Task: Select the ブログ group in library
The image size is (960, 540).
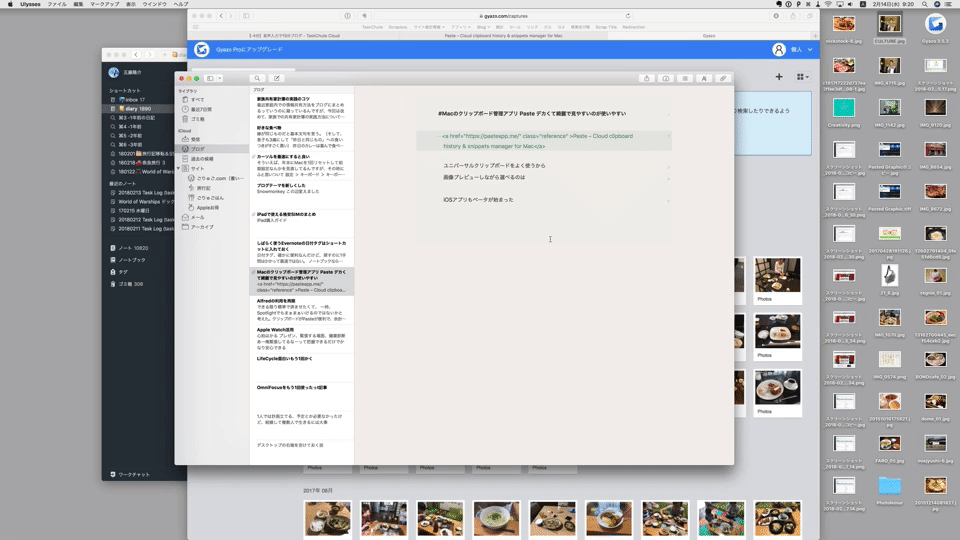Action: coord(199,149)
